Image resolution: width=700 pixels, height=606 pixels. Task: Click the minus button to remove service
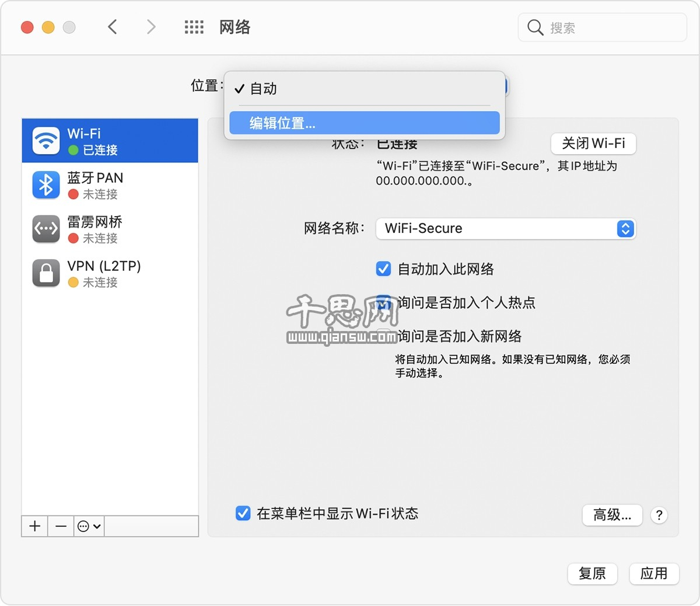coord(61,526)
